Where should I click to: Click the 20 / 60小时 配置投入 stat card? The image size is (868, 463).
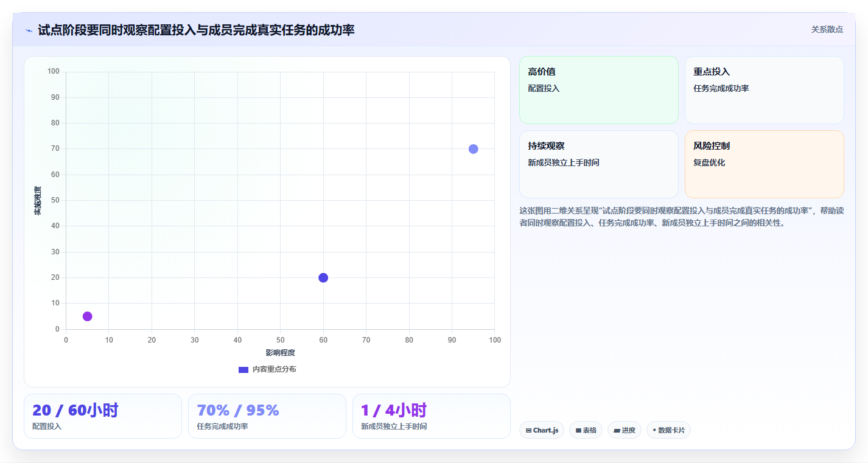click(x=103, y=416)
